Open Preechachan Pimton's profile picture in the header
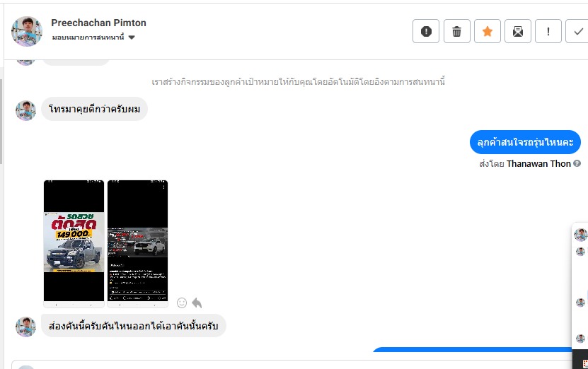The height and width of the screenshot is (369, 588). pos(27,31)
